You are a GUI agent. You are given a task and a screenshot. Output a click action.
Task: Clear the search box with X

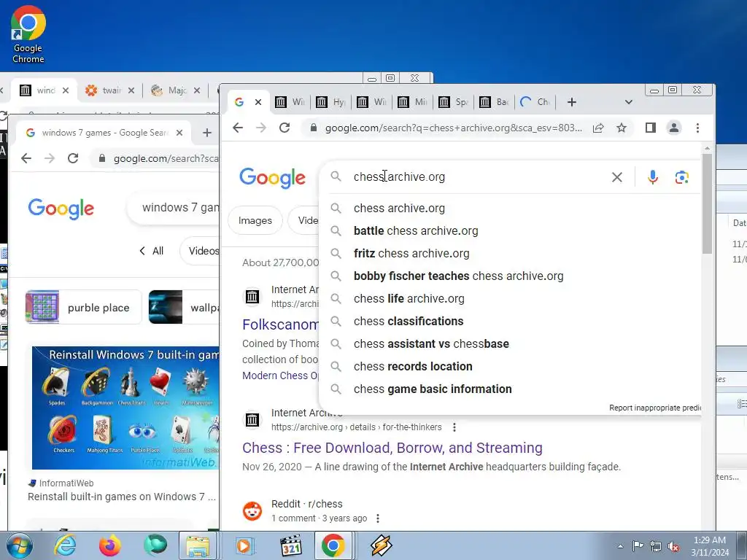(x=617, y=177)
